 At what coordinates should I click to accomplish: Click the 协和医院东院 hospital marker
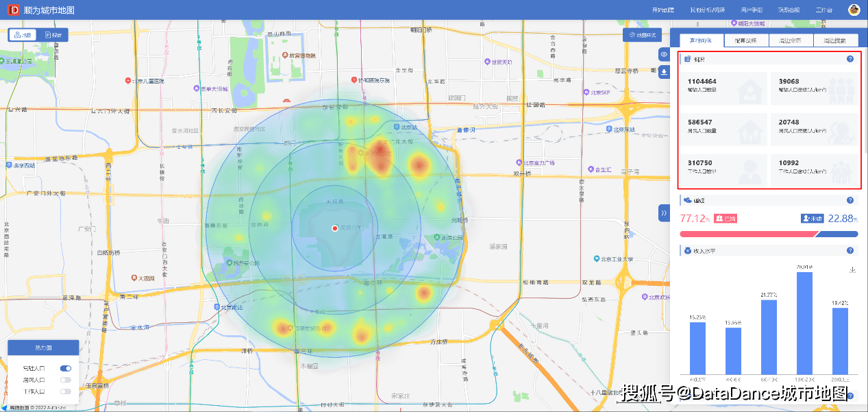tap(354, 80)
